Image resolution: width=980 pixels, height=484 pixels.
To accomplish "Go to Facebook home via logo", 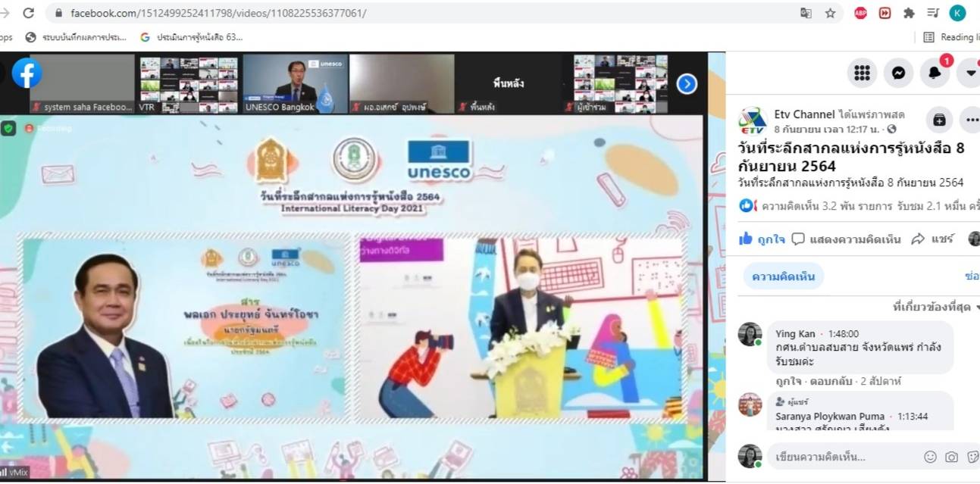I will [27, 73].
